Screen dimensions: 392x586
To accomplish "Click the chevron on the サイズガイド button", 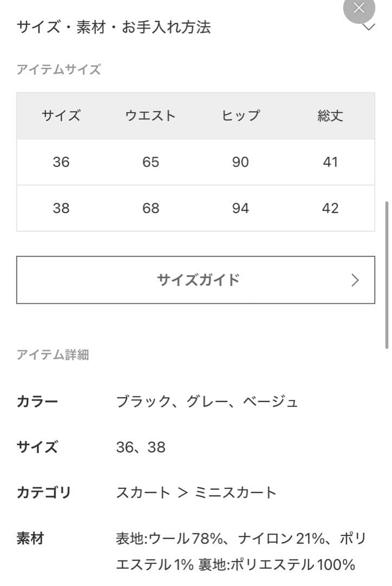I will (355, 280).
